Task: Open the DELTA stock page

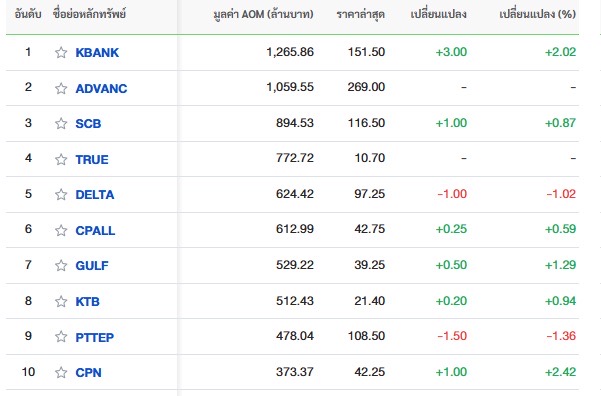Action: point(95,195)
